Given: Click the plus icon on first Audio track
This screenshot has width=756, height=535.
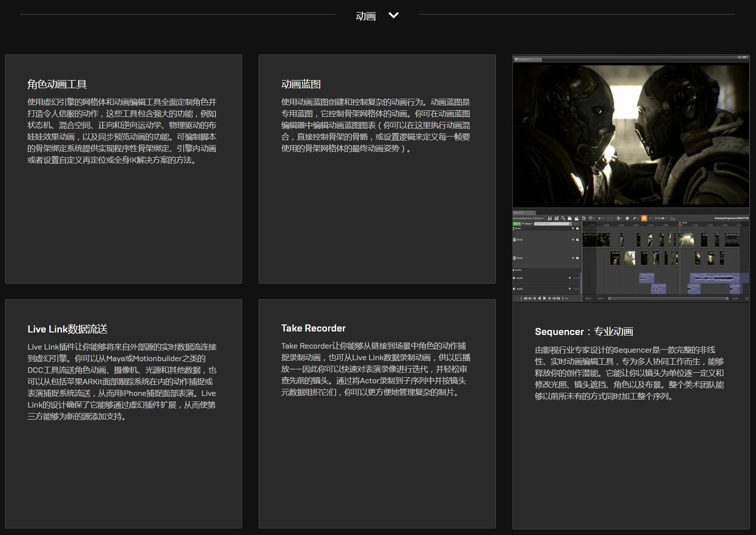Looking at the screenshot, I should tap(570, 278).
